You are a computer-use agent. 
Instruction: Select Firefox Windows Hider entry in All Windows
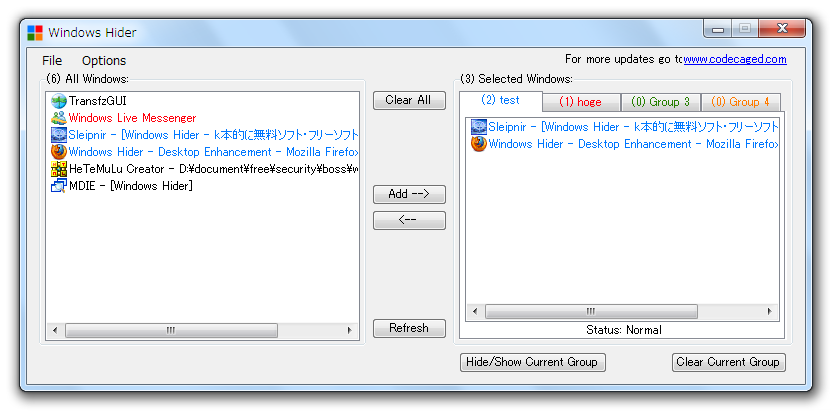click(214, 152)
